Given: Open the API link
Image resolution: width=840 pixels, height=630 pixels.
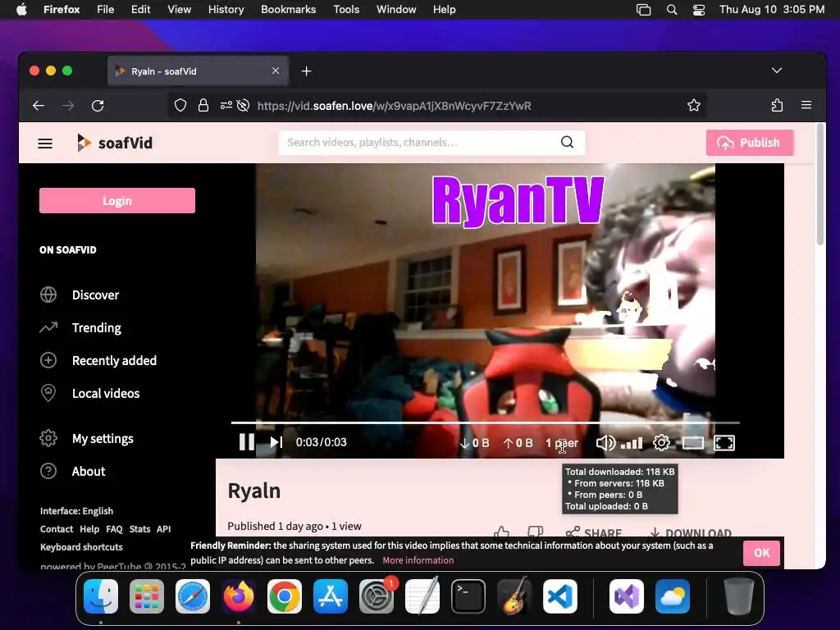Looking at the screenshot, I should [163, 529].
